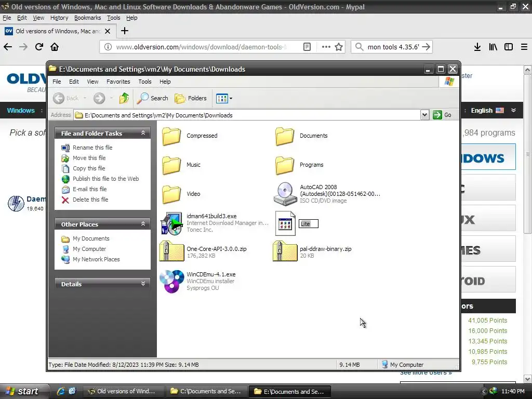Image resolution: width=532 pixels, height=399 pixels.
Task: Select the Music folder icon
Action: (x=171, y=165)
